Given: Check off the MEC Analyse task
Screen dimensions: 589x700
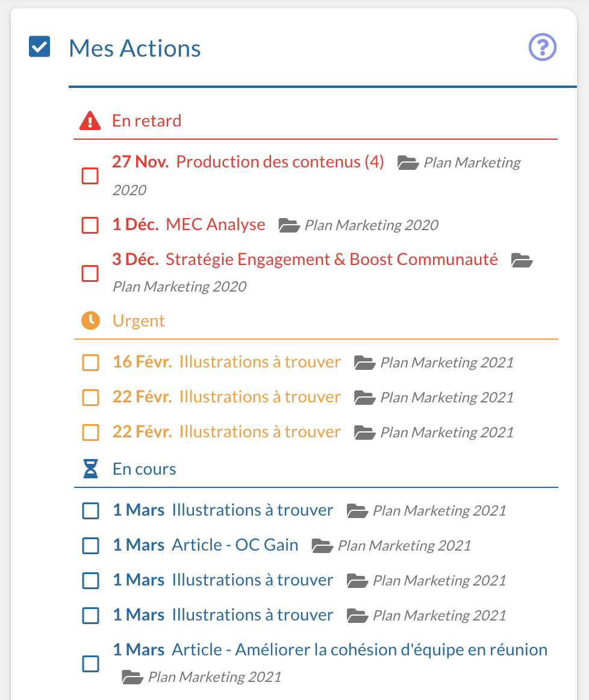Looking at the screenshot, I should click(90, 225).
